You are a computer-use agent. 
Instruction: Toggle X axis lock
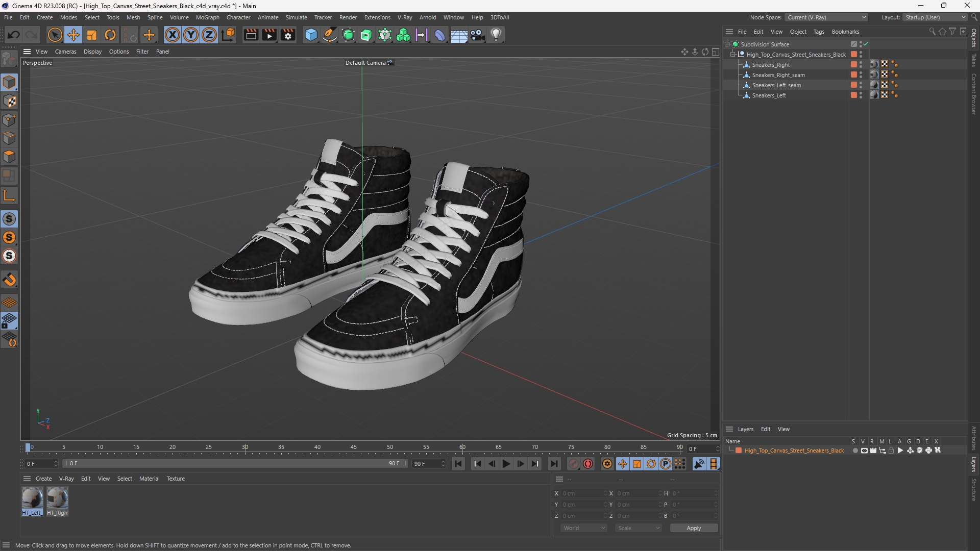coord(173,35)
